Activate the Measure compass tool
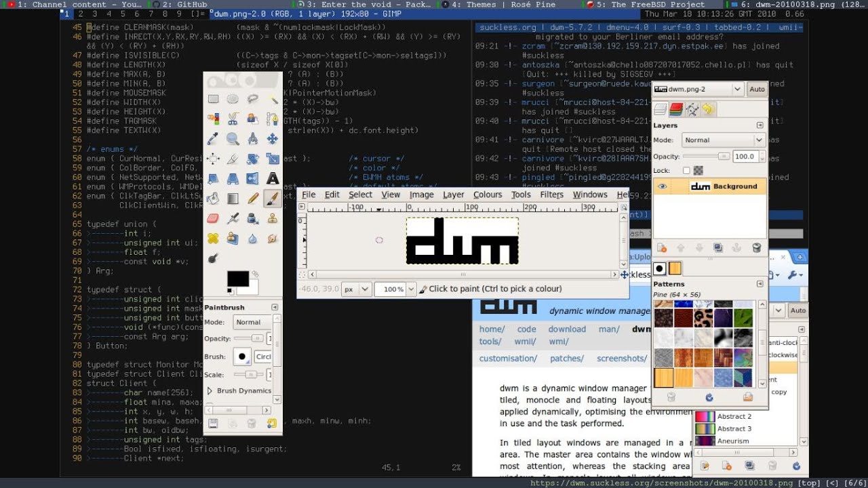 pyautogui.click(x=253, y=139)
